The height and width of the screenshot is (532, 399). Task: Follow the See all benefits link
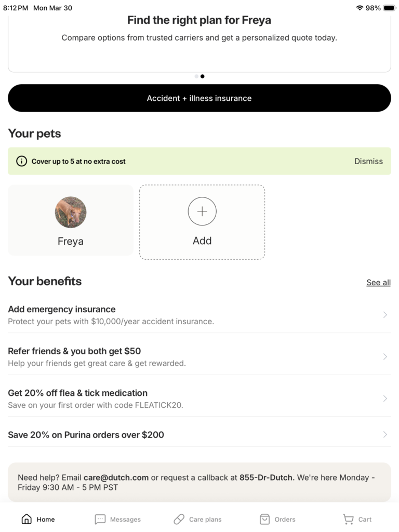coord(378,283)
